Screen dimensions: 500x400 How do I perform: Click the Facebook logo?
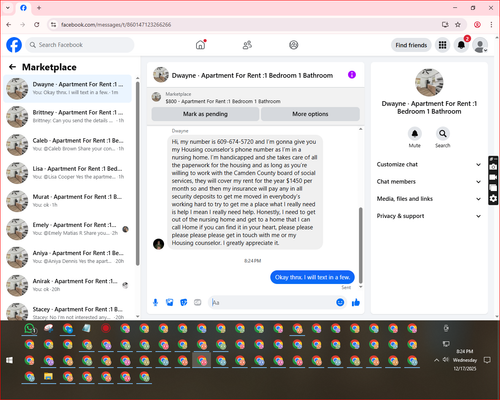click(14, 45)
